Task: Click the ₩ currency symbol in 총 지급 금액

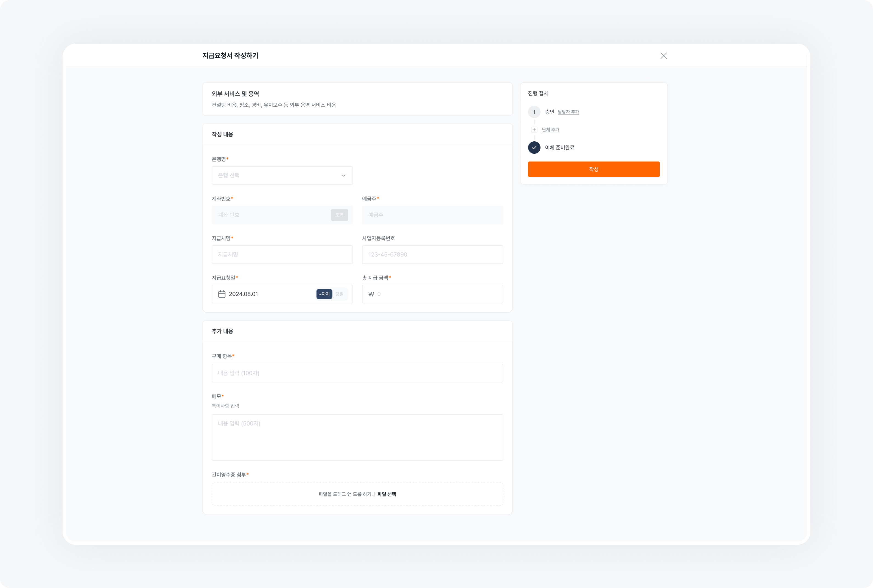Action: click(x=371, y=294)
